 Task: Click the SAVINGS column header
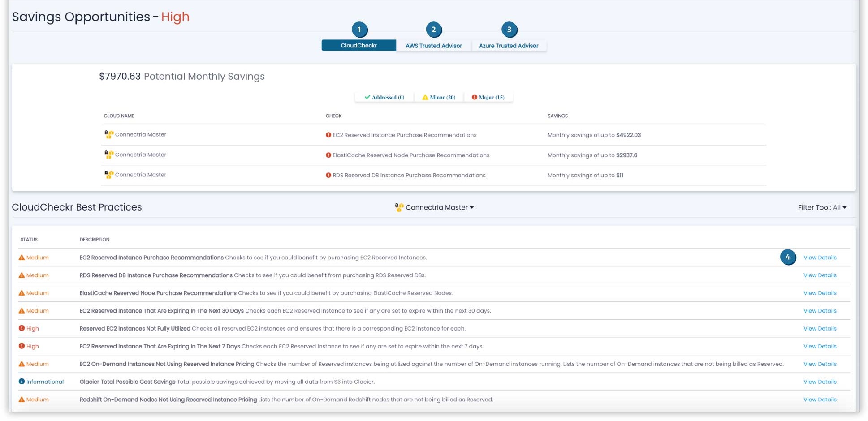pyautogui.click(x=557, y=116)
